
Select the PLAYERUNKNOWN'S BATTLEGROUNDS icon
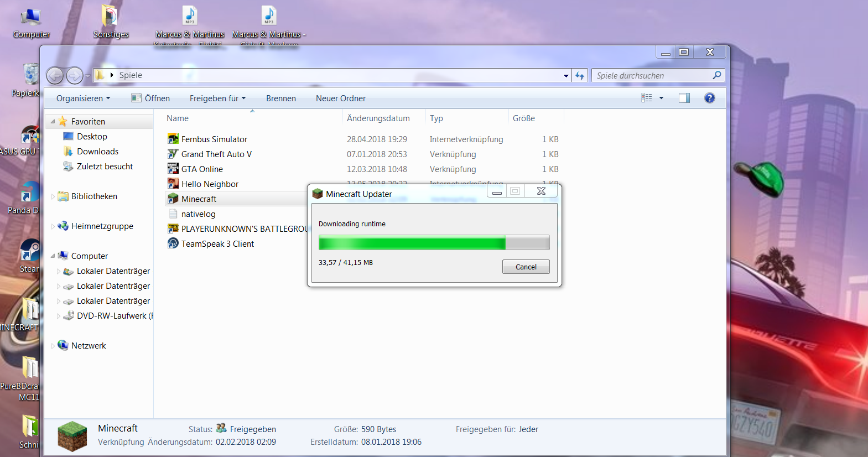tap(173, 228)
